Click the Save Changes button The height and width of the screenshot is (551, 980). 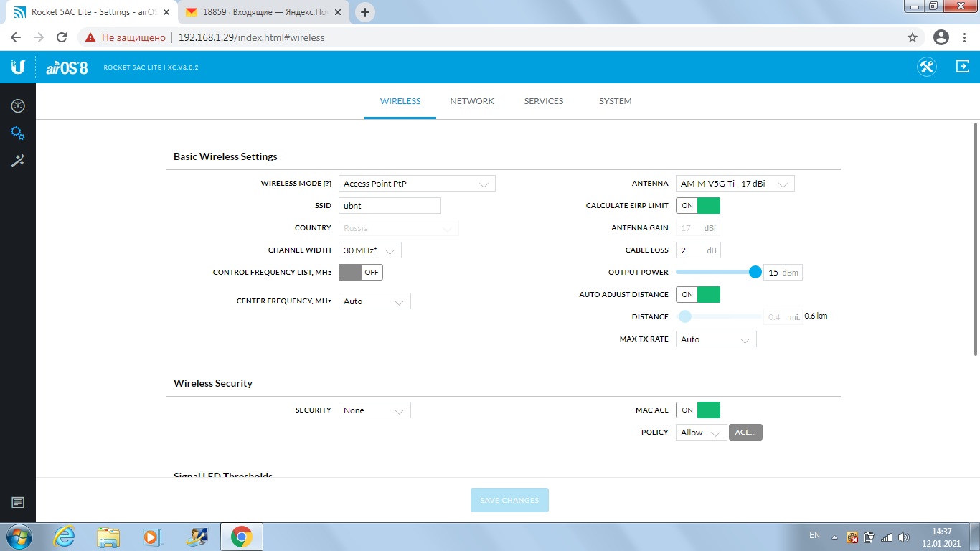(x=509, y=500)
